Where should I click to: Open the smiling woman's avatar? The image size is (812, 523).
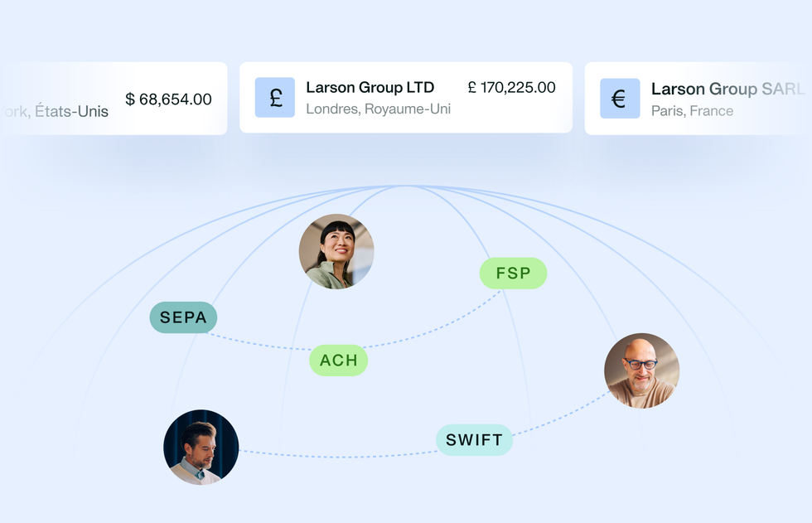pyautogui.click(x=336, y=252)
